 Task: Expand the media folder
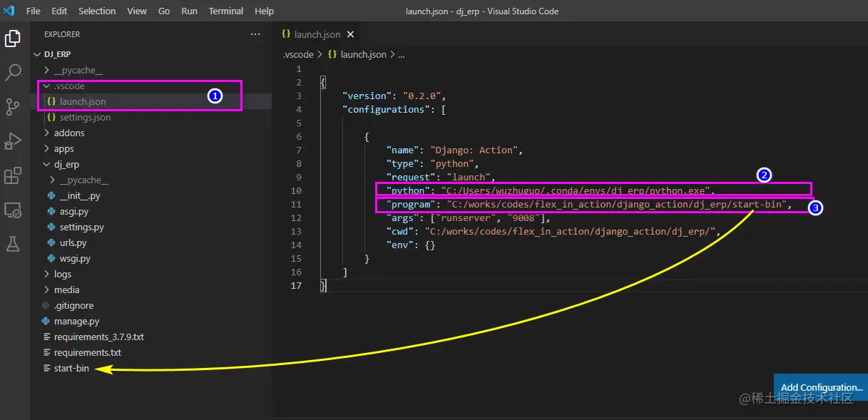pyautogui.click(x=66, y=290)
